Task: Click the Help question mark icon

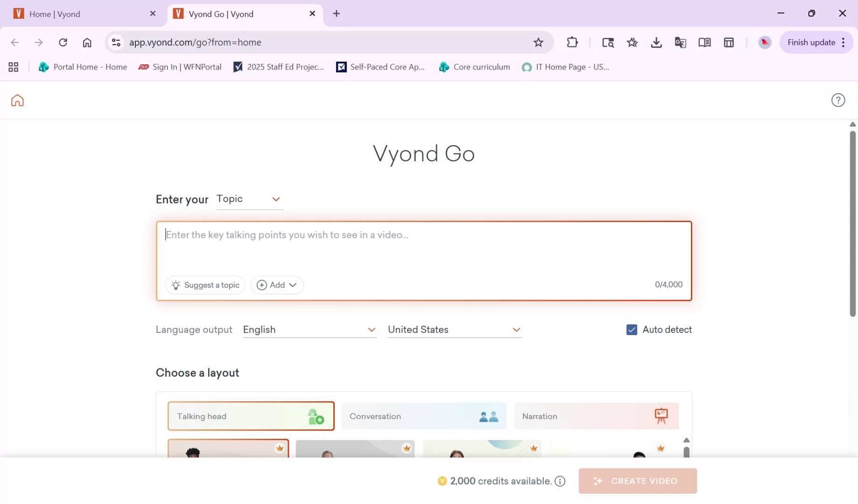Action: coord(838,100)
